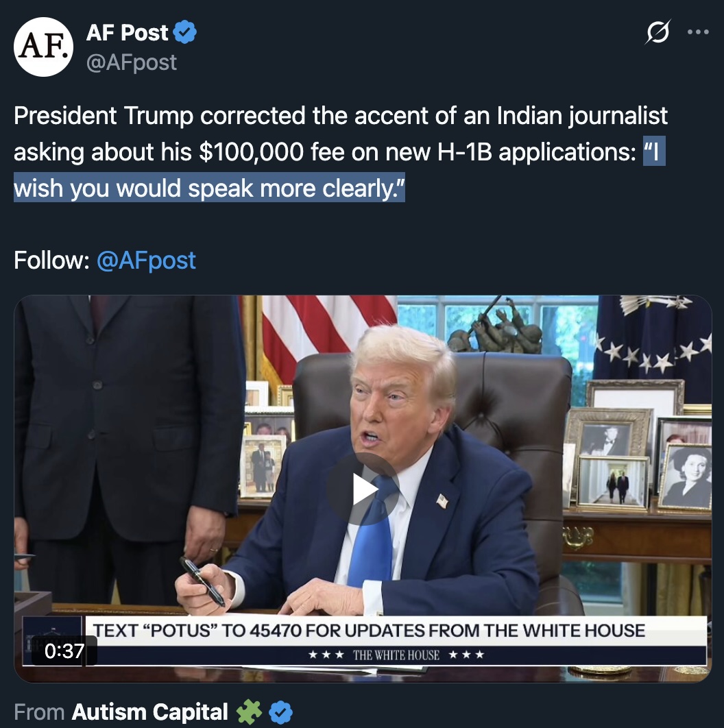Click Autism Capital's verified checkmark badge

click(x=281, y=713)
